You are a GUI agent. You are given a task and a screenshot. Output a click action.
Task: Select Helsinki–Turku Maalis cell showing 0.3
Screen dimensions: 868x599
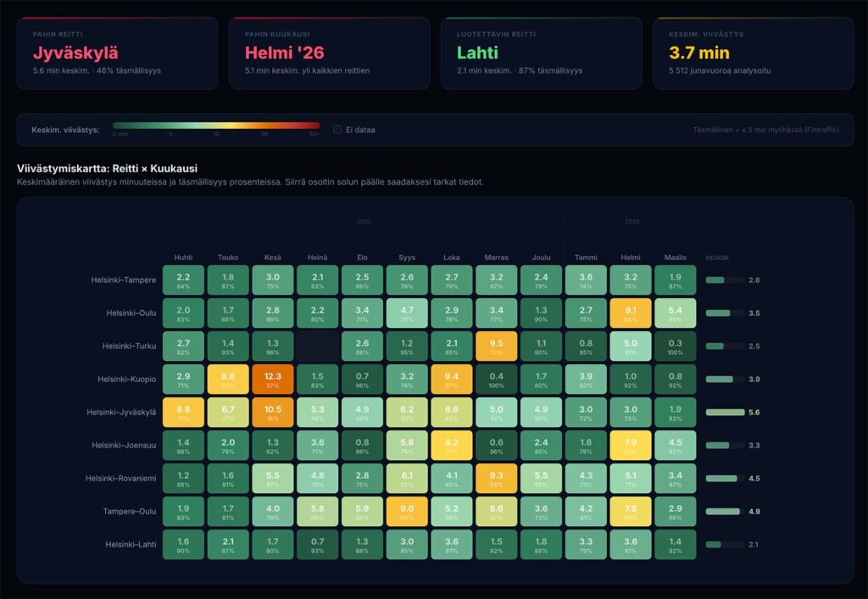tap(675, 347)
